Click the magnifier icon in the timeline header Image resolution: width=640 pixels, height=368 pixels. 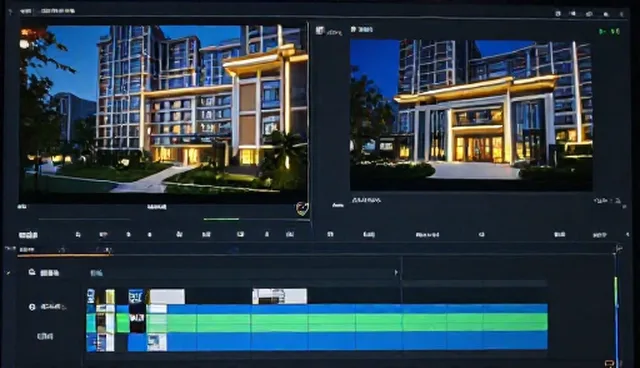pyautogui.click(x=32, y=272)
